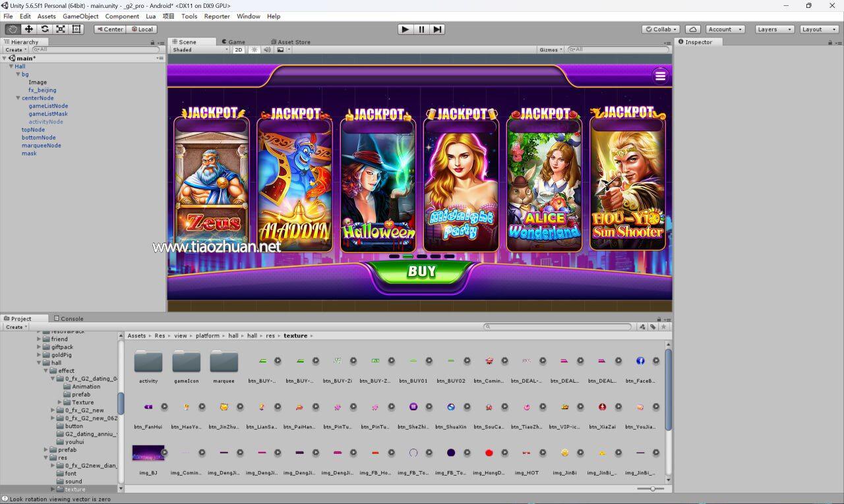Toggle scene audio
This screenshot has width=844, height=504.
click(x=267, y=49)
